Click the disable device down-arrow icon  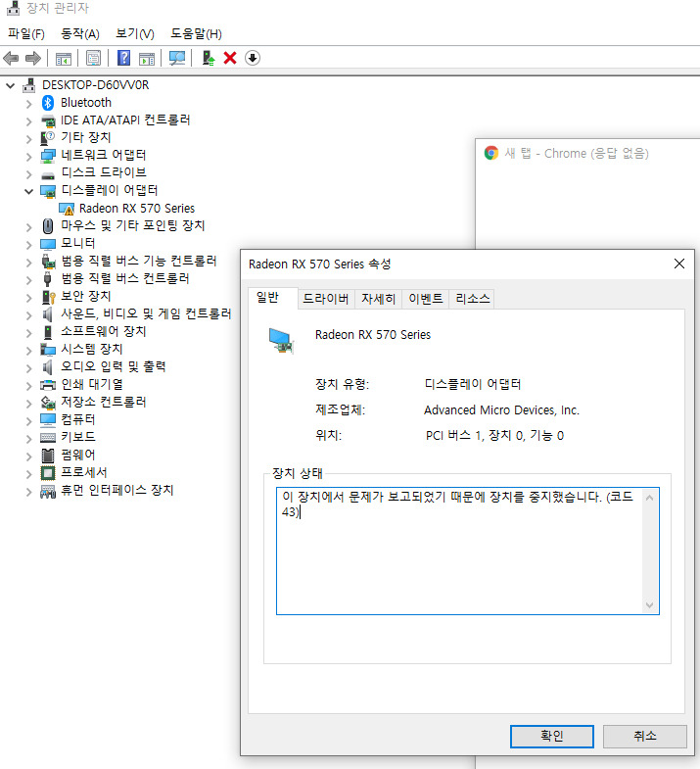[253, 58]
